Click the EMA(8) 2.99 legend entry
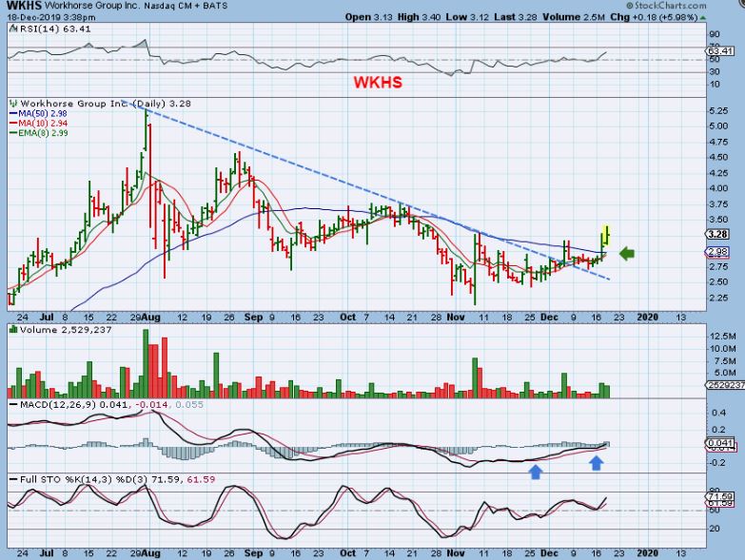Screen dimensions: 745x560 (38, 133)
